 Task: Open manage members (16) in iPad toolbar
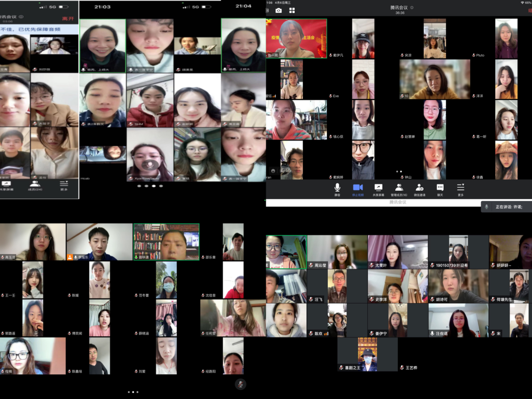coord(399,190)
